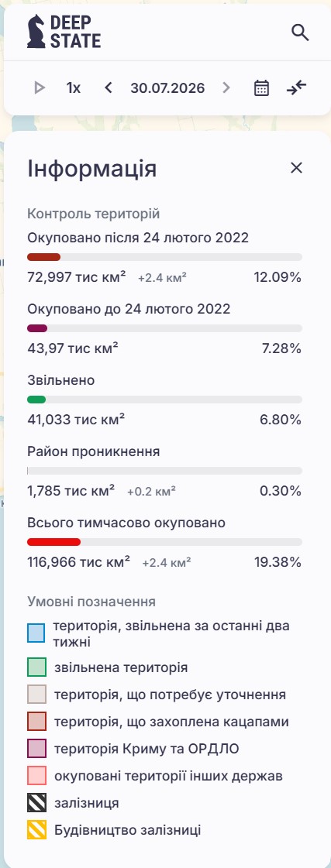Click the Всього тимчасово окуповано progress bar
331x868 pixels.
(x=164, y=542)
